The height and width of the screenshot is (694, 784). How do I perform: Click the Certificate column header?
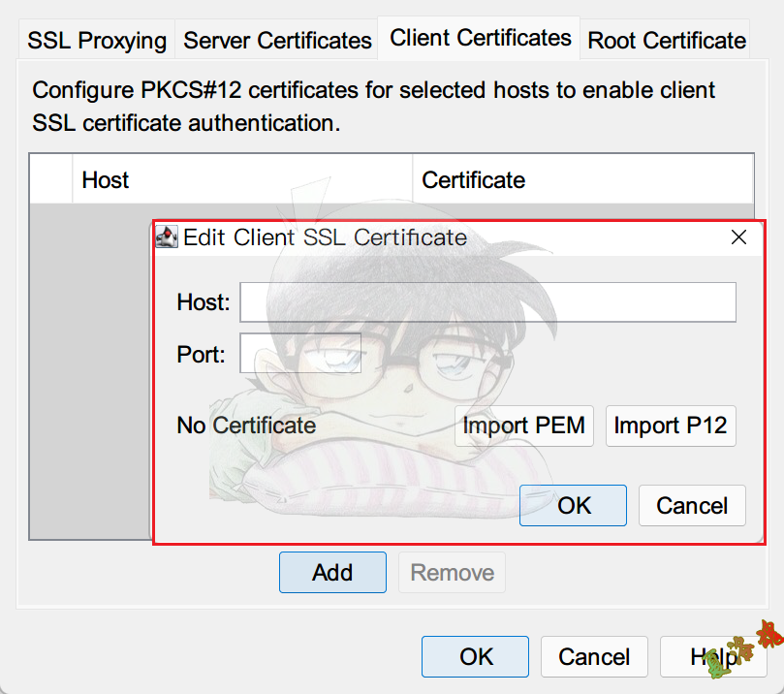pos(581,179)
